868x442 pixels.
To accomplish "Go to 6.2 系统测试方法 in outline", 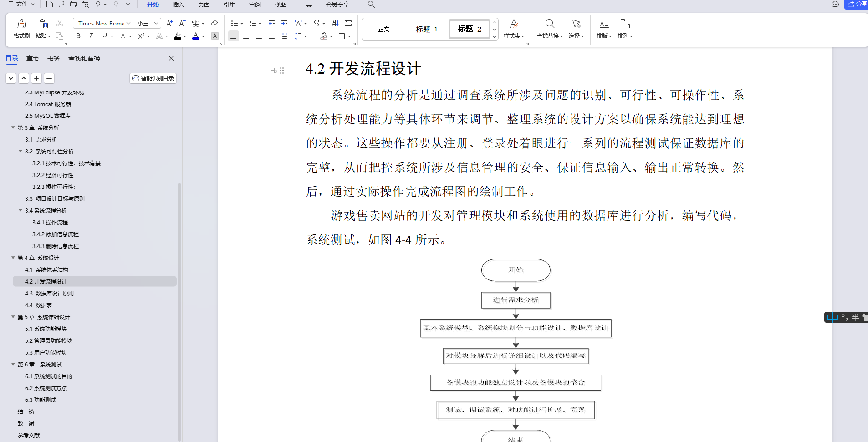I will [x=46, y=388].
